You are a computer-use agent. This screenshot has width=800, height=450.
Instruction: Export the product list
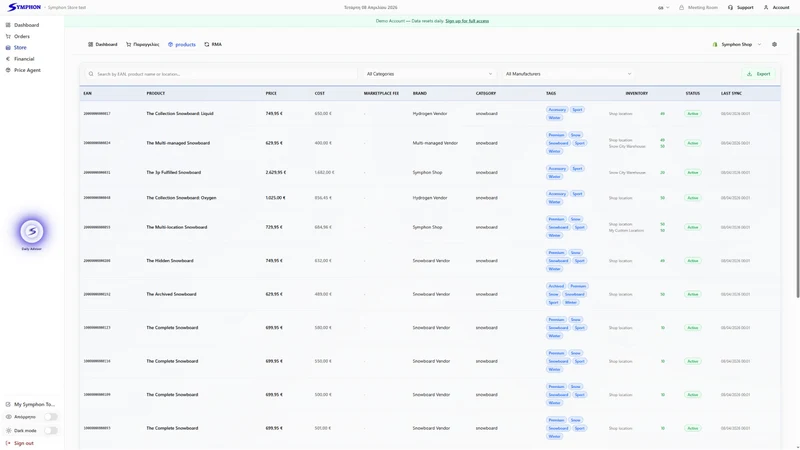pyautogui.click(x=758, y=74)
